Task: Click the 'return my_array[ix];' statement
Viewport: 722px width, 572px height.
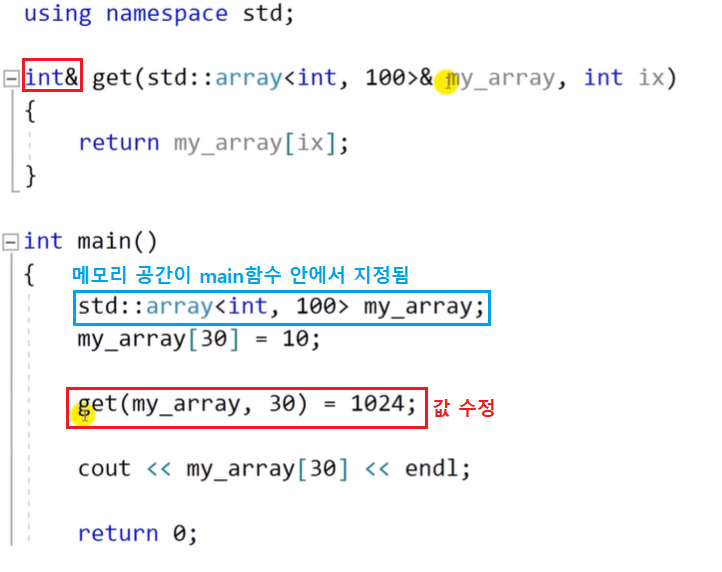Action: click(214, 143)
